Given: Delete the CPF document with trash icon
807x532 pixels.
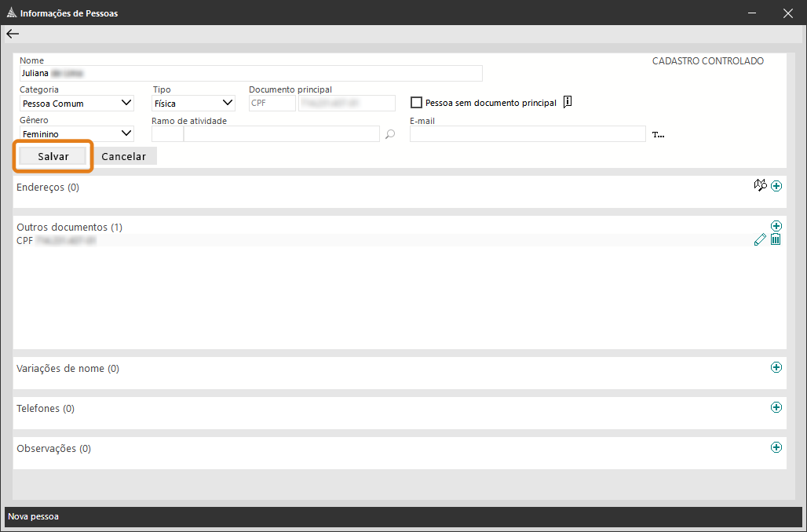Looking at the screenshot, I should 776,240.
